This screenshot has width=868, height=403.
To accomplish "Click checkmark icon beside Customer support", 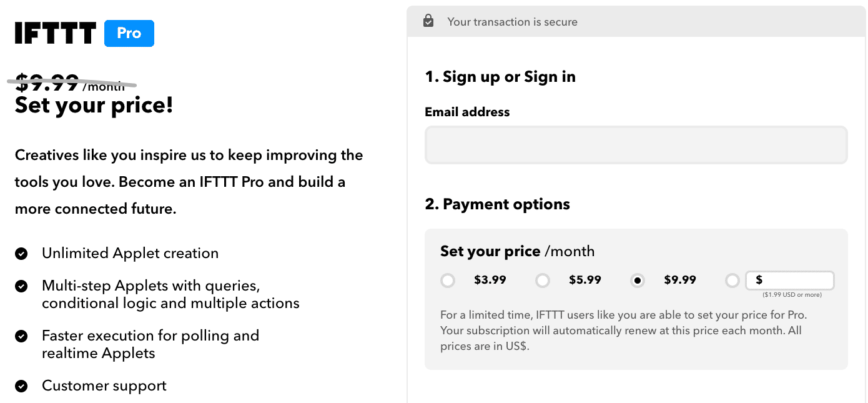I will (21, 386).
